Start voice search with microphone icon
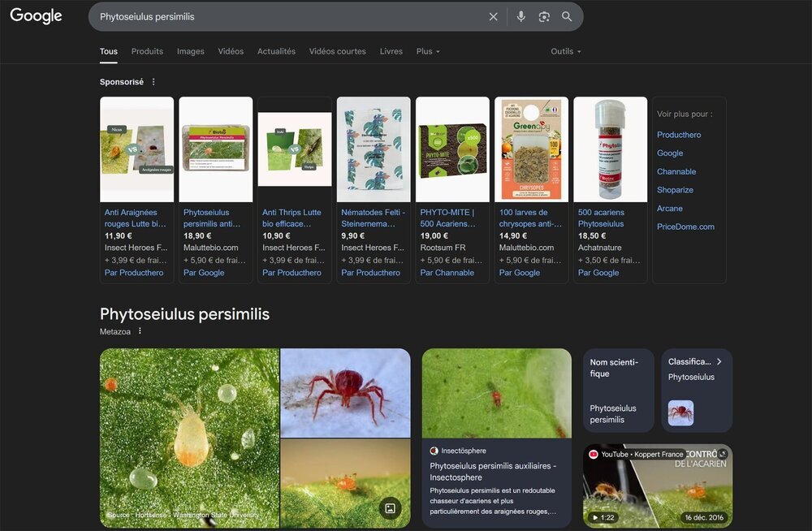The width and height of the screenshot is (812, 531). (521, 16)
